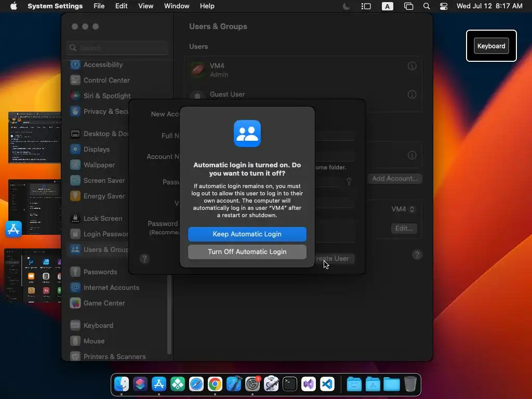Open Finder from the Dock
532x399 pixels.
122,384
